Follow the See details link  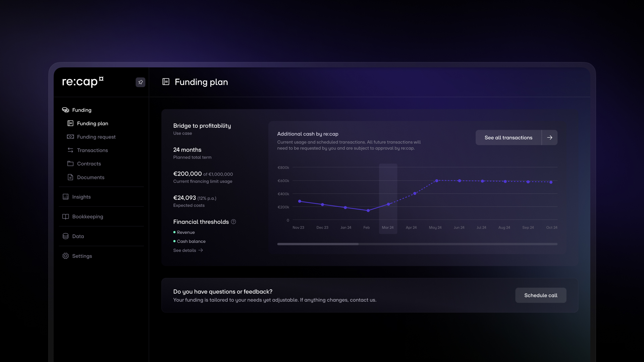[x=188, y=250]
